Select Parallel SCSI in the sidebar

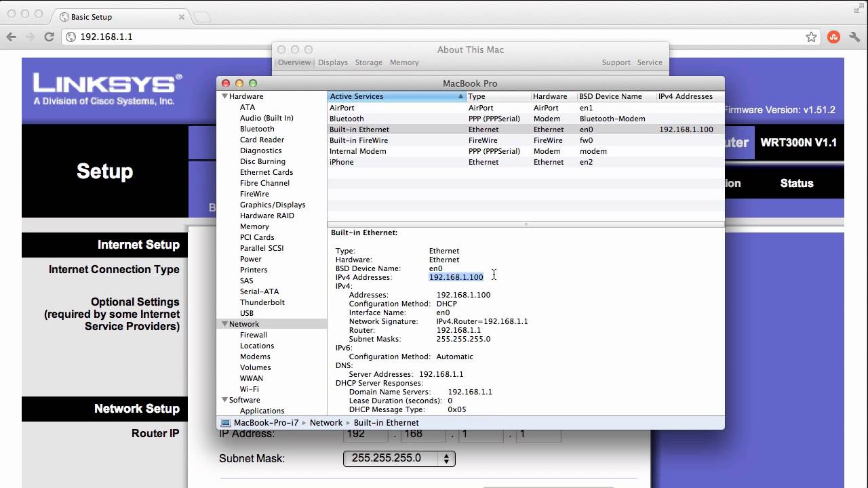(262, 248)
